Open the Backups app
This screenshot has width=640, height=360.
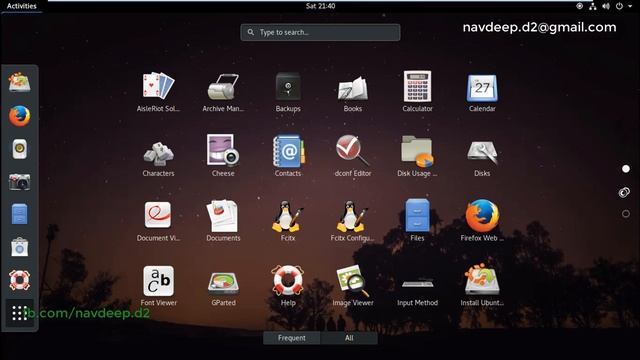click(x=288, y=92)
